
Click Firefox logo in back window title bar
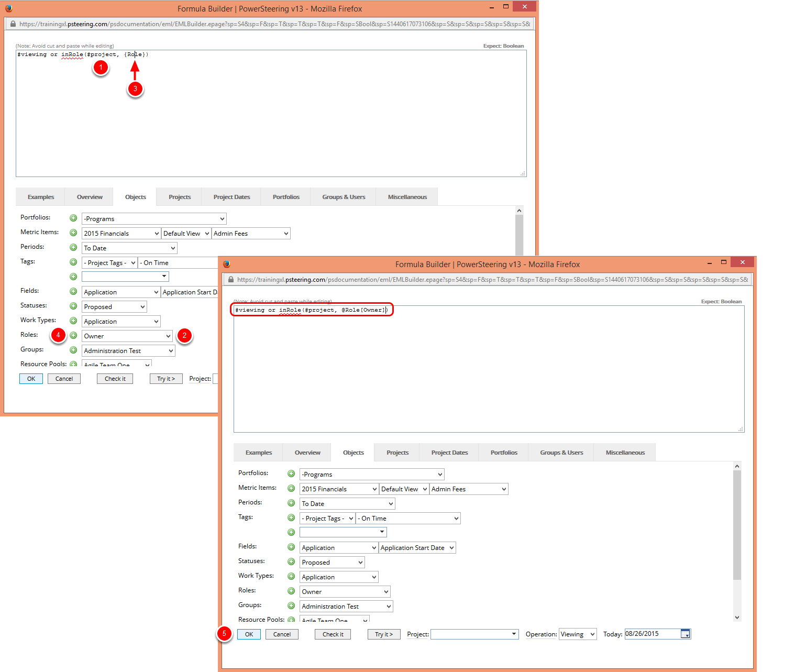(x=8, y=8)
